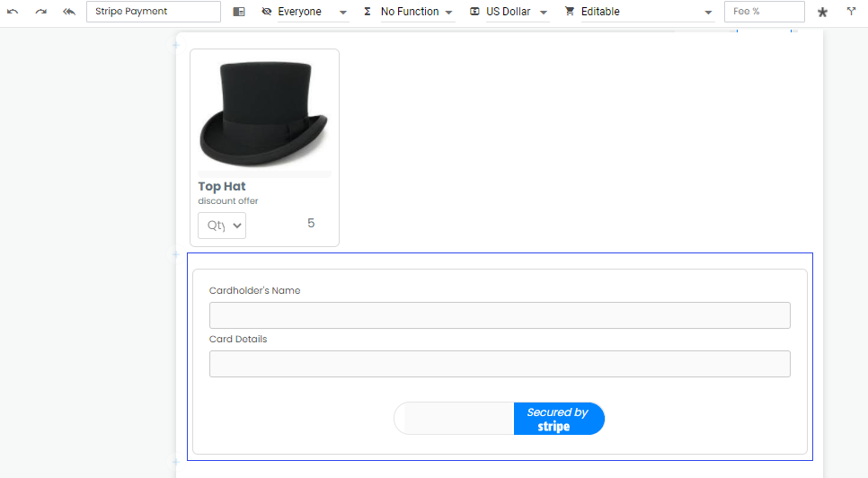Click the price value 5
Viewport: 868px width, 478px height.
click(311, 223)
